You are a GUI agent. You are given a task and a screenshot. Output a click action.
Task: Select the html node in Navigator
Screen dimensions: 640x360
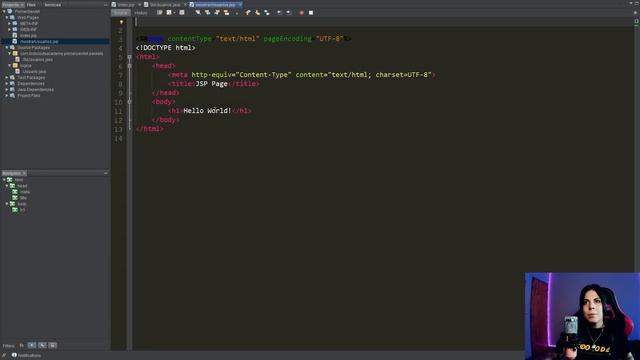click(x=19, y=180)
